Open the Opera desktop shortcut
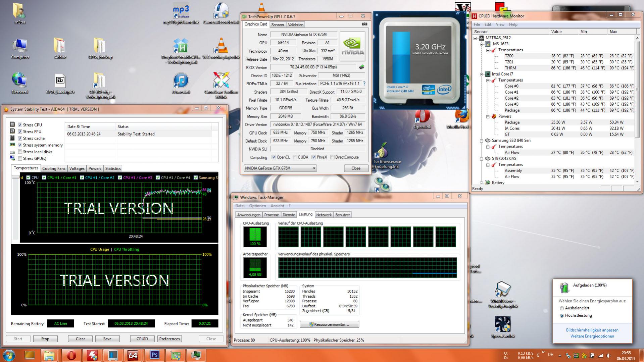This screenshot has width=644, height=362. click(x=422, y=120)
